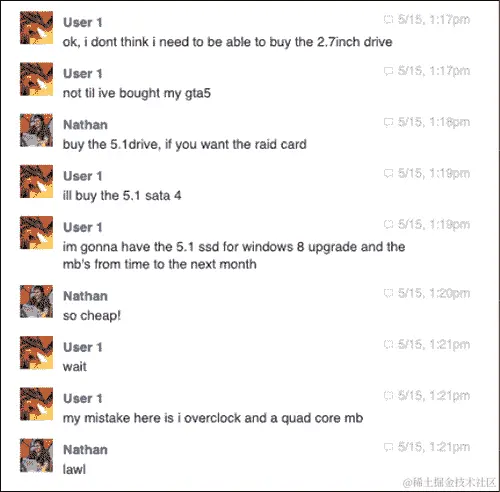The height and width of the screenshot is (492, 500).
Task: Click comment icon beside 1:18pm timestamp
Action: point(388,122)
